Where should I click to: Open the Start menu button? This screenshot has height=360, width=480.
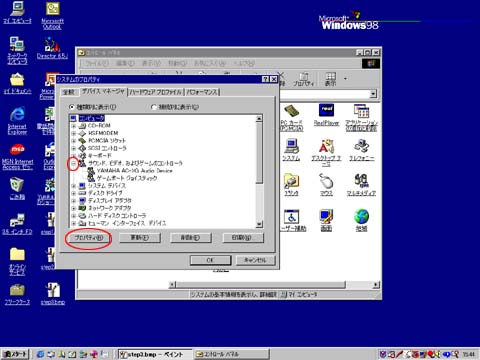15,354
